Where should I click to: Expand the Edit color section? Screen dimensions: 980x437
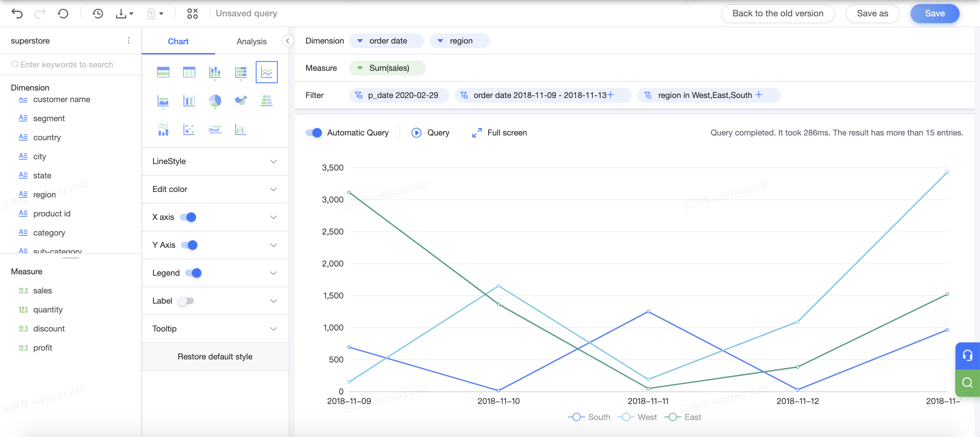point(215,189)
